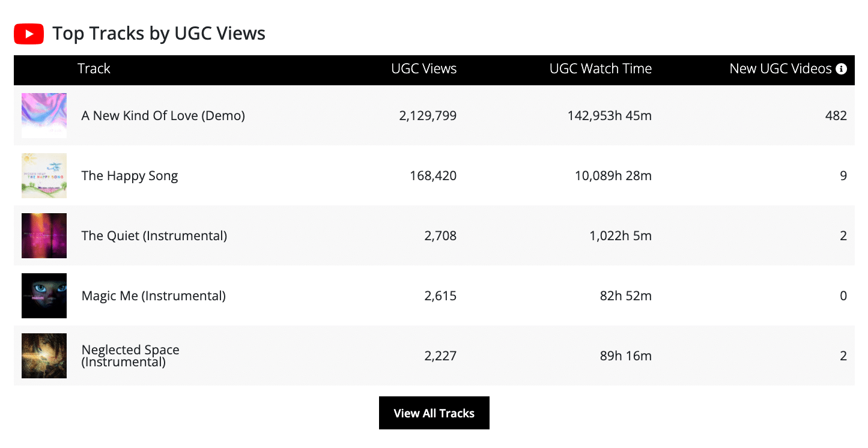Select The Quiet (Instrumental) album art
Screen dimensions: 868x448
click(x=44, y=235)
